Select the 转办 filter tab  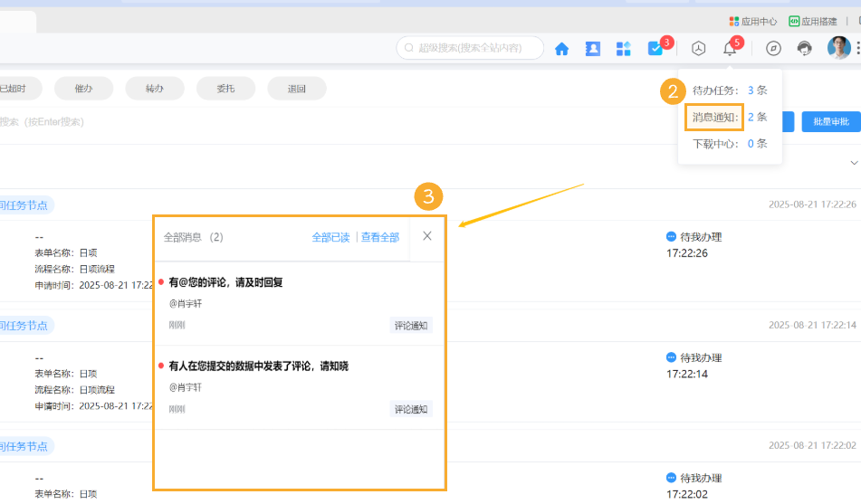tap(154, 89)
